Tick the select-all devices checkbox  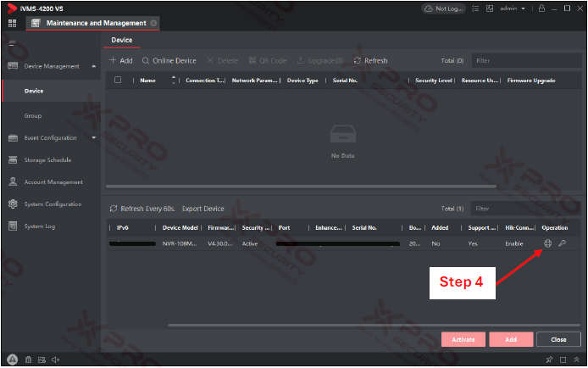point(118,80)
